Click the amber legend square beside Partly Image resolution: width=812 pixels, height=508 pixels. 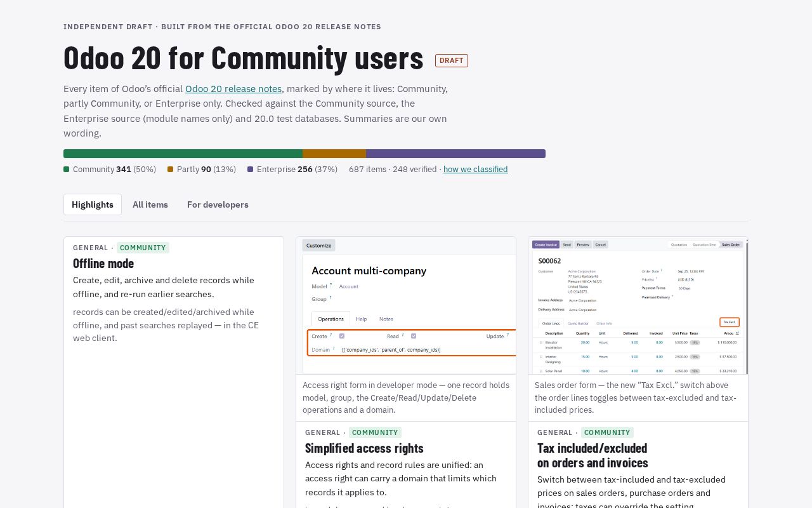point(171,170)
